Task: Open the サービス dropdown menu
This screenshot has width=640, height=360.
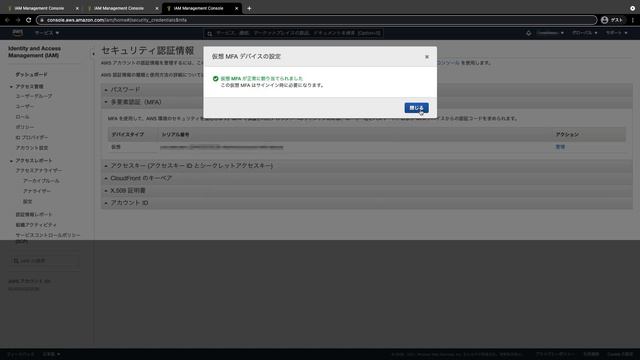Action: [47, 33]
